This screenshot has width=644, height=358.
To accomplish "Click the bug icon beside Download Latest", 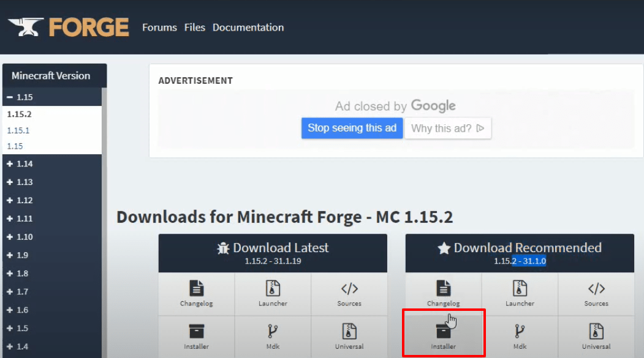I will [223, 248].
